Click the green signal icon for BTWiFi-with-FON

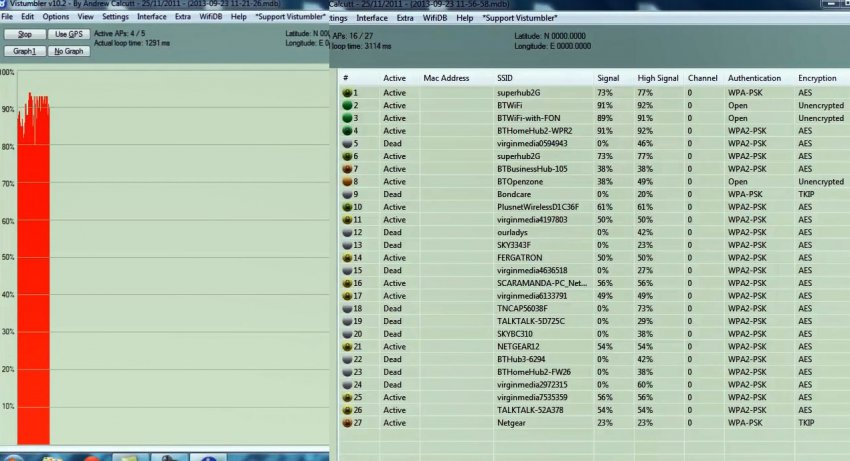coord(347,118)
